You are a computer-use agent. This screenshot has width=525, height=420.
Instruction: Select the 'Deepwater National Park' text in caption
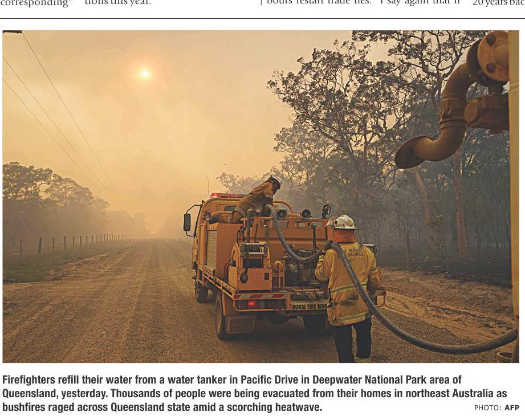(x=369, y=380)
